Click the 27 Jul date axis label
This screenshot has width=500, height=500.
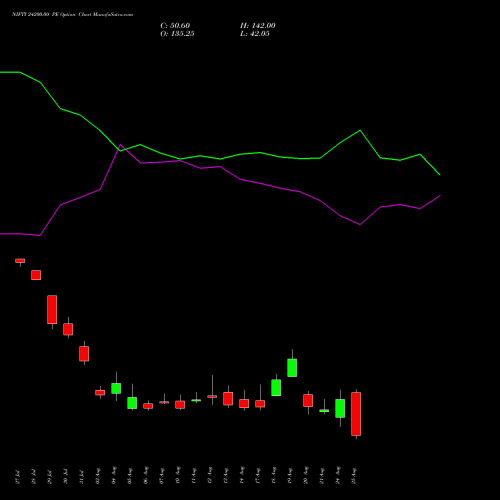tap(18, 477)
